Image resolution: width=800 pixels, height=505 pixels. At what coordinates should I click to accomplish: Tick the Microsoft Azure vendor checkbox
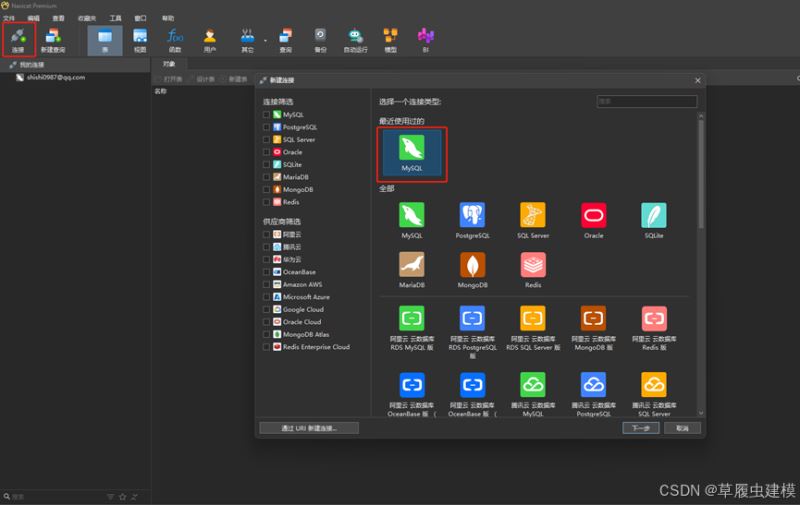(x=266, y=297)
